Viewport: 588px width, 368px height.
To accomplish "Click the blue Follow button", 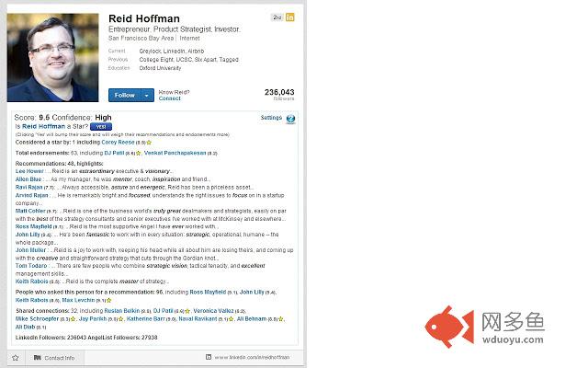I will (x=124, y=95).
